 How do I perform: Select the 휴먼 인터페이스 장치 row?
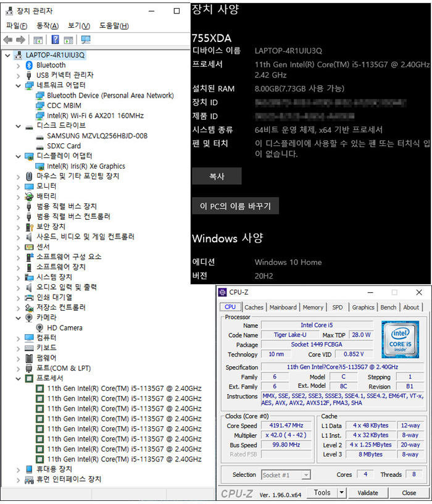tap(69, 479)
